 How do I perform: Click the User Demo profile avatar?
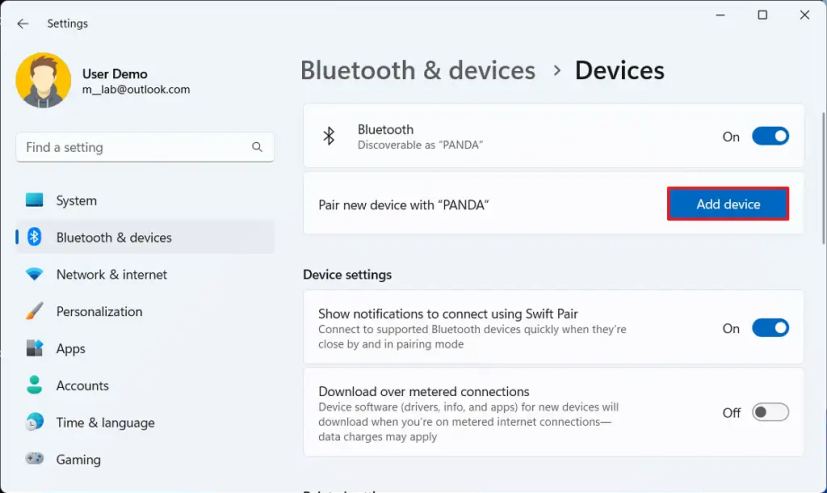pos(43,81)
